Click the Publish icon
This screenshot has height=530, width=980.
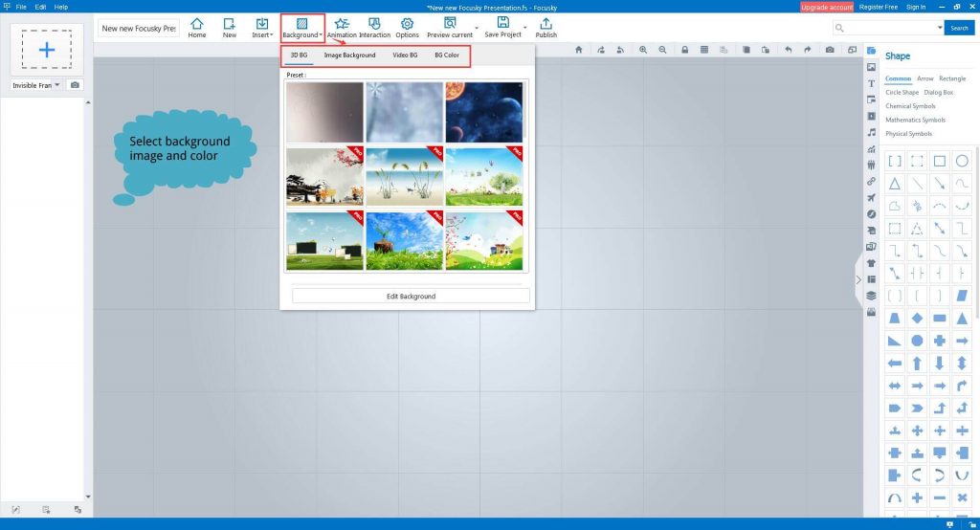pos(546,26)
